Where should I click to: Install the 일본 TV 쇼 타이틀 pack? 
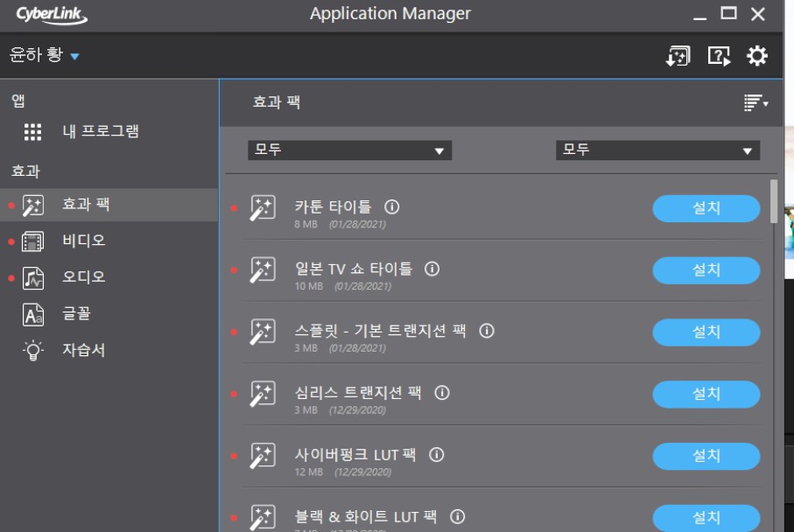[x=706, y=270]
